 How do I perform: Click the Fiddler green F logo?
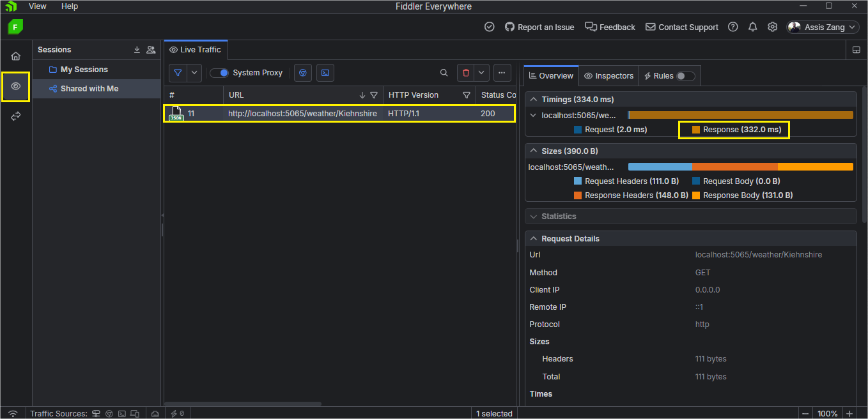[x=15, y=27]
